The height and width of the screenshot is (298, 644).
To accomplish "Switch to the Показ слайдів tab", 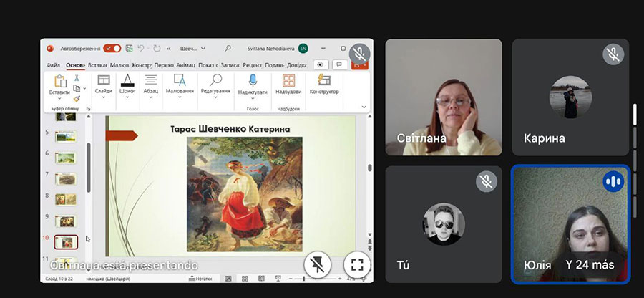I will pos(208,65).
